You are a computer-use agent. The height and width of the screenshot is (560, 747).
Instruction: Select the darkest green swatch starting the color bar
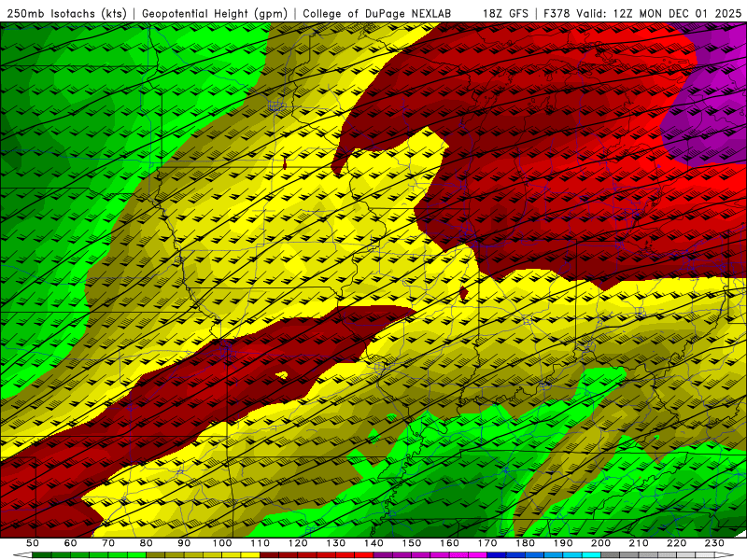coord(42,555)
